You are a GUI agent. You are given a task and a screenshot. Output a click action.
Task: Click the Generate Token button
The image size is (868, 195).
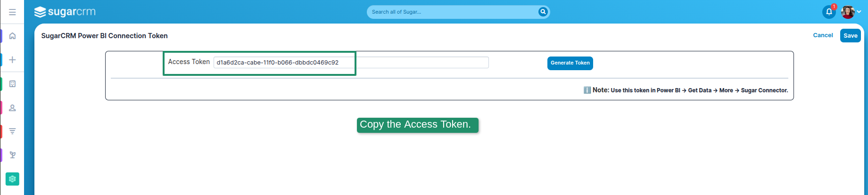(570, 63)
